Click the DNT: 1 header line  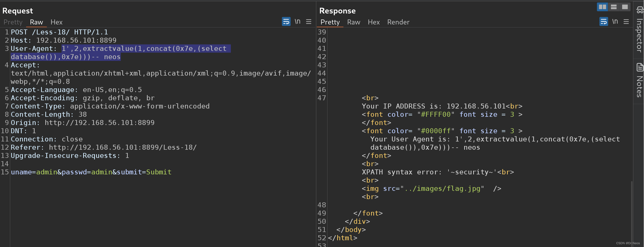[23, 131]
